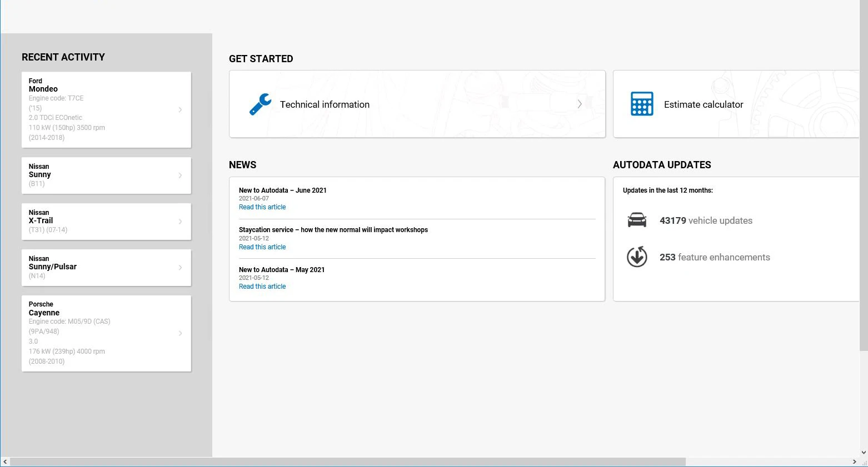Select the Porsche Cayenne recent vehicle
Image resolution: width=868 pixels, height=467 pixels.
106,333
